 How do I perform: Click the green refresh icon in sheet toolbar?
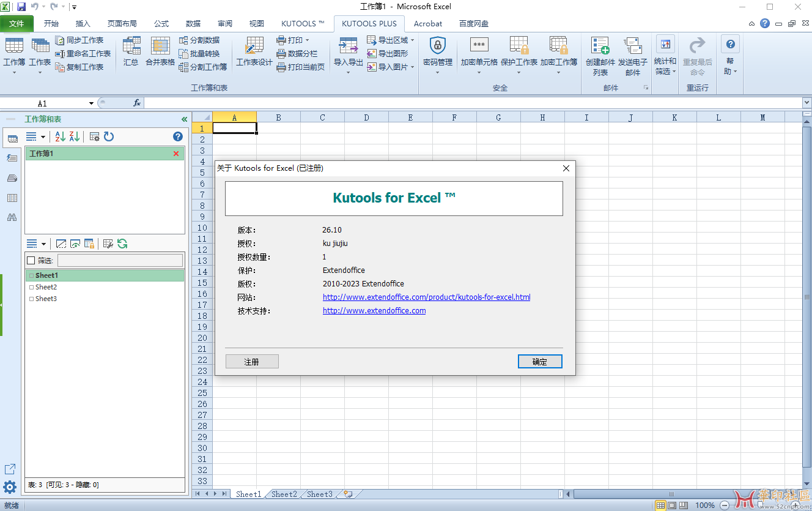point(122,244)
